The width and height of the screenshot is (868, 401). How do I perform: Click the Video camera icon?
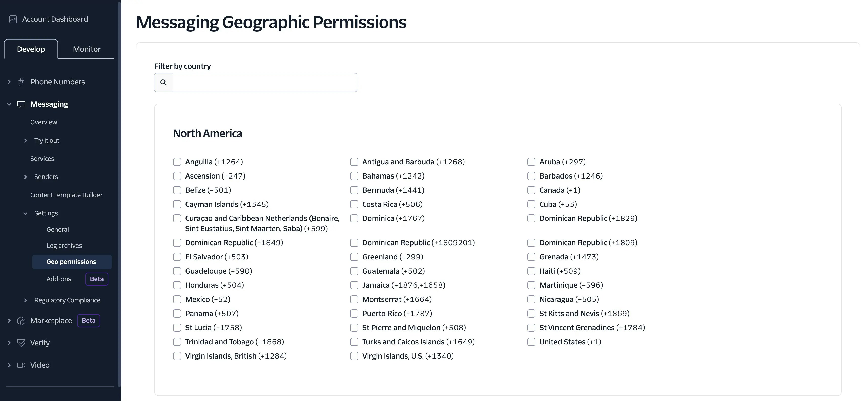point(21,365)
